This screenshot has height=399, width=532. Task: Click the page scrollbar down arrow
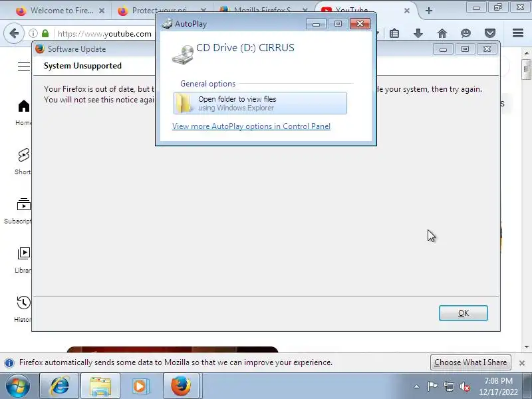point(527,346)
